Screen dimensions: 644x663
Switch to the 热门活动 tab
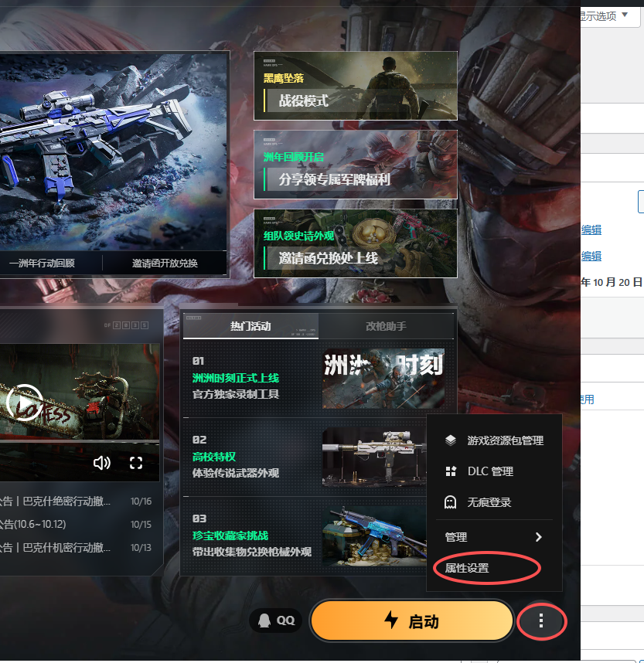(x=250, y=326)
